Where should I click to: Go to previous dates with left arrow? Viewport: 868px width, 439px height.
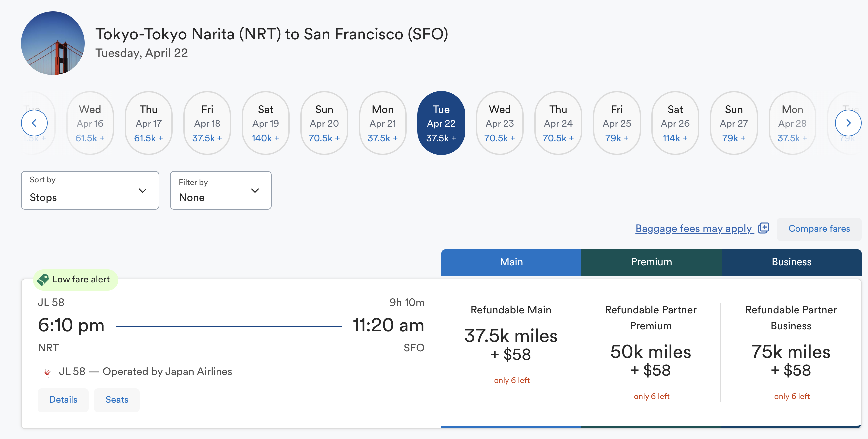(34, 123)
